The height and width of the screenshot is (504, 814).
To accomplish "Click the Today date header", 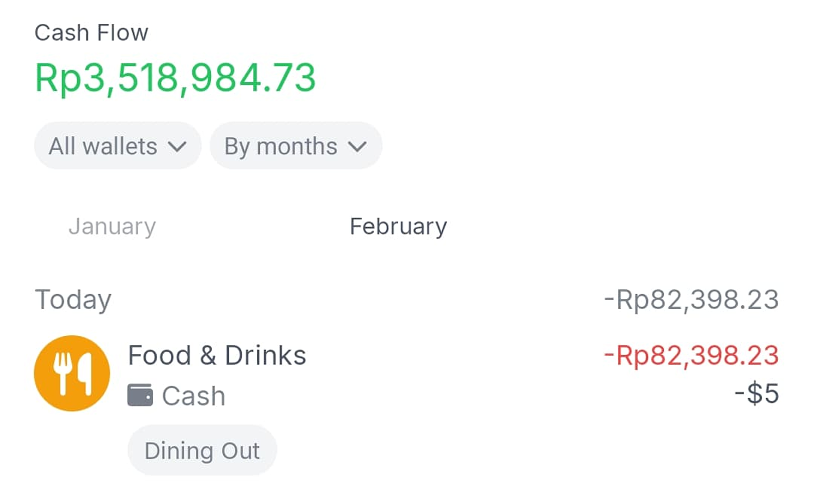I will pyautogui.click(x=73, y=300).
